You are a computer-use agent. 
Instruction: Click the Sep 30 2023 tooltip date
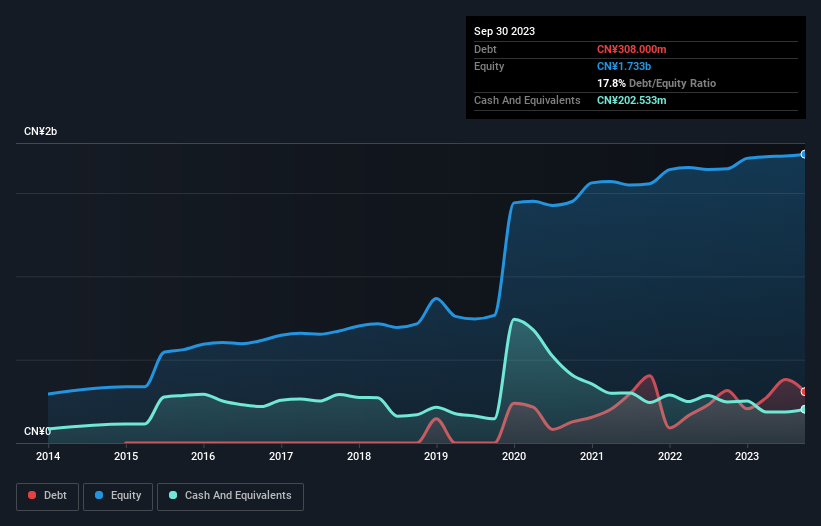pyautogui.click(x=504, y=31)
